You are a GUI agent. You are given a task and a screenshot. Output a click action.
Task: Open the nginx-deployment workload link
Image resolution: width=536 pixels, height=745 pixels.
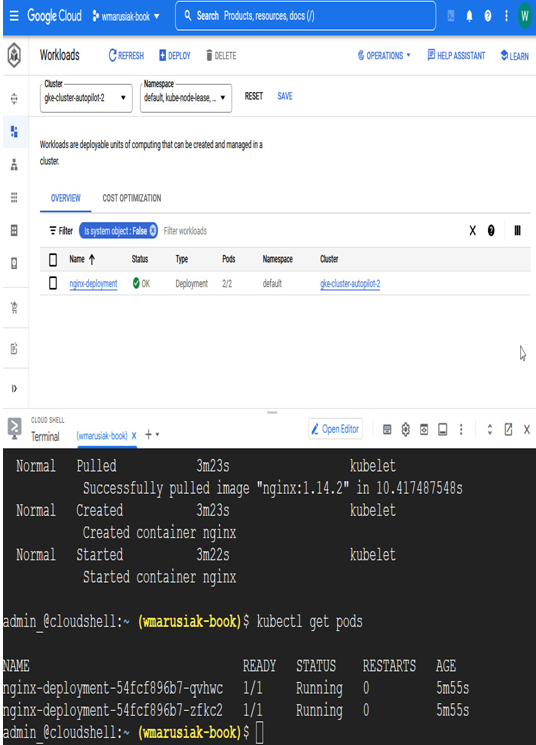tap(93, 284)
